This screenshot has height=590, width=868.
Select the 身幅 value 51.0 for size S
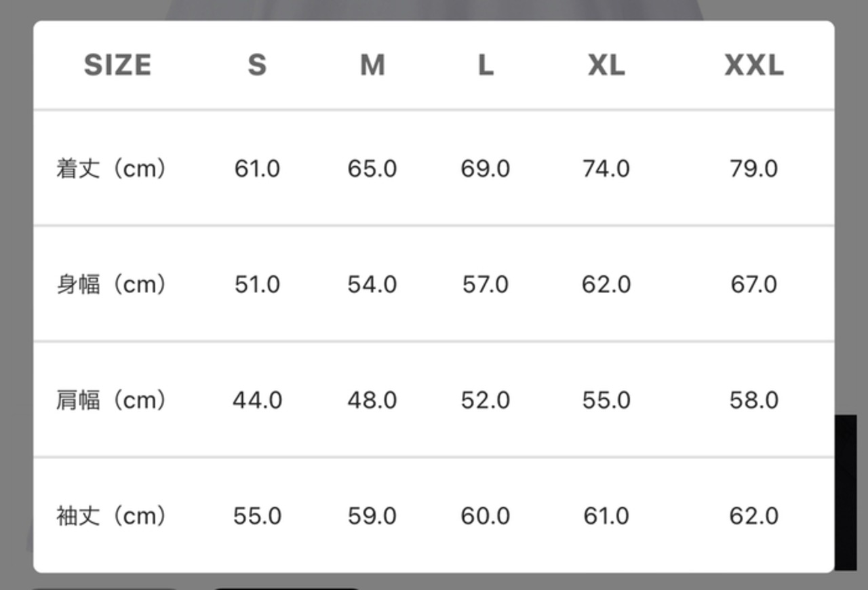coord(257,284)
